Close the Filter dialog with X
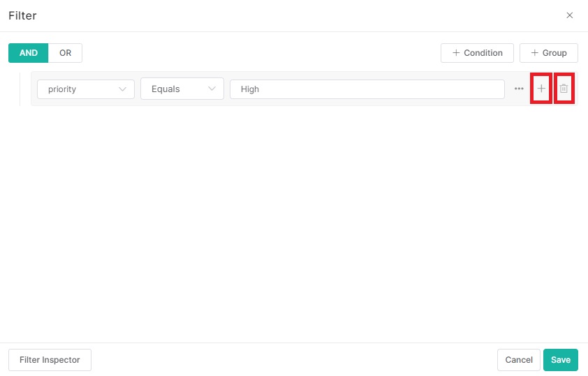588x376 pixels. [569, 15]
